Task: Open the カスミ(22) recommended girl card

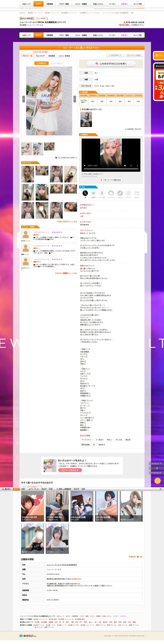Action: pos(33,506)
